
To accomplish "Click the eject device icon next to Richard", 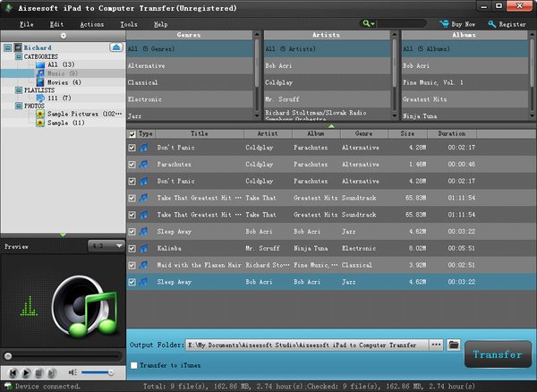I will [117, 46].
